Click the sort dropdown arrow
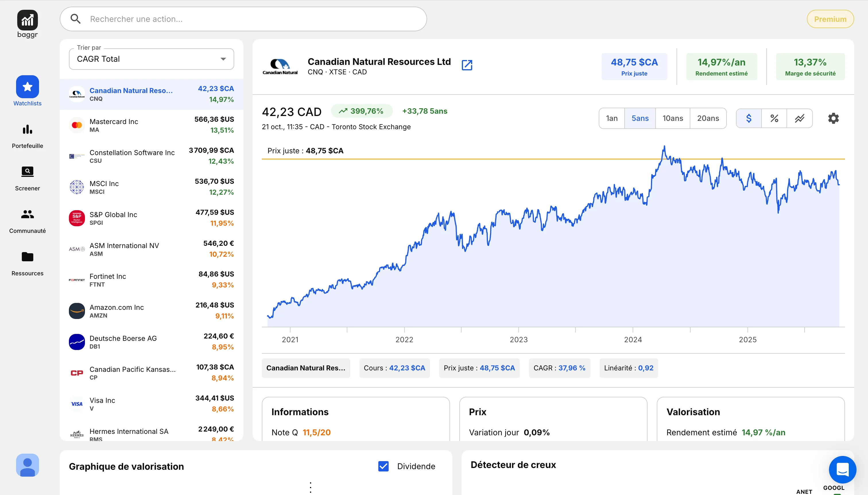868x495 pixels. (223, 59)
